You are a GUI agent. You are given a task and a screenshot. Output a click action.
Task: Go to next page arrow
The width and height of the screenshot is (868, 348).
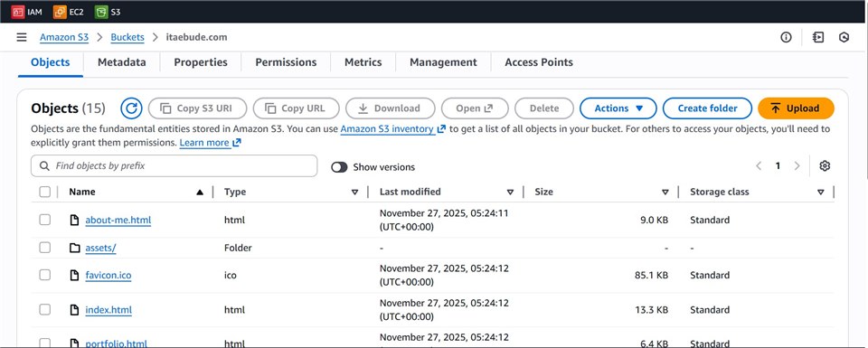[x=797, y=166]
